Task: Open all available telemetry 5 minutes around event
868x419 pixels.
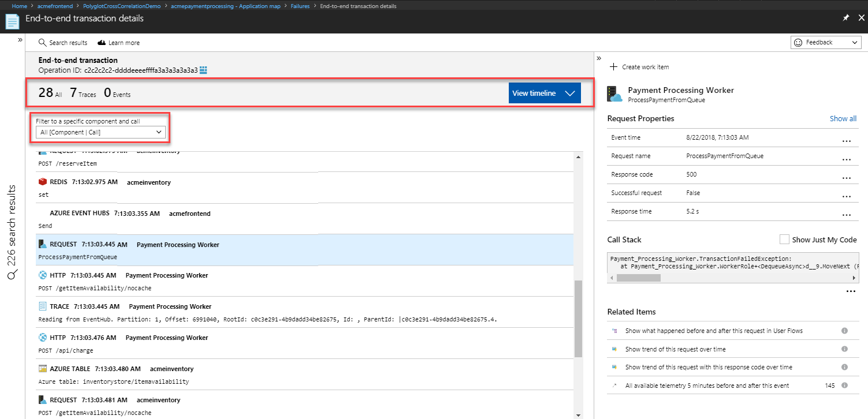Action: (707, 386)
